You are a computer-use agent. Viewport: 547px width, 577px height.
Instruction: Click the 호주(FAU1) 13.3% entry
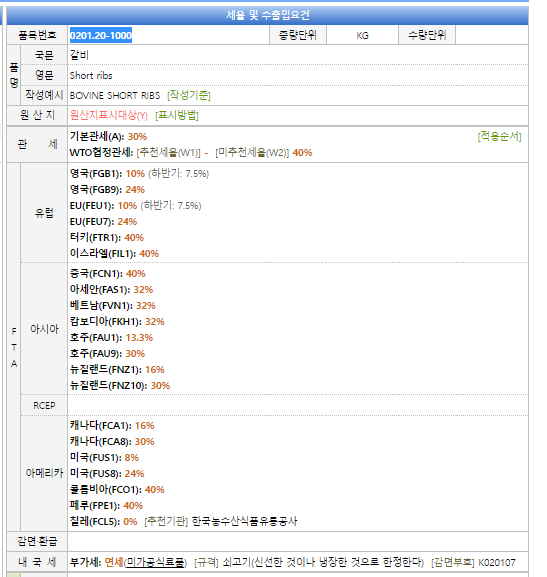coord(111,337)
